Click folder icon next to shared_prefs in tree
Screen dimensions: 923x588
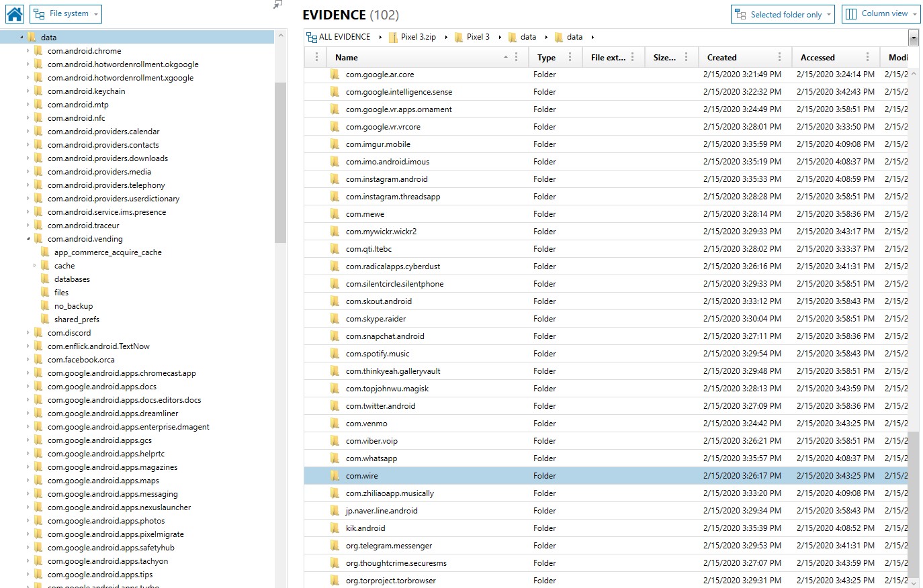click(45, 320)
